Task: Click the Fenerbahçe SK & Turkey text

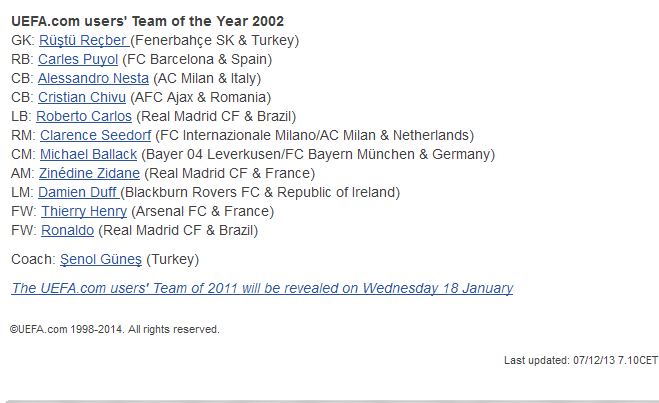Action: click(215, 40)
